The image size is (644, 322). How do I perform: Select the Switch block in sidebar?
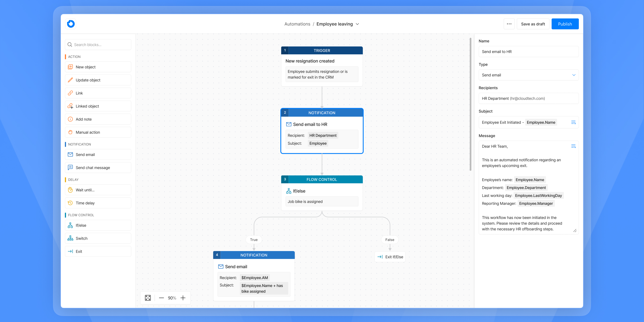coord(98,238)
